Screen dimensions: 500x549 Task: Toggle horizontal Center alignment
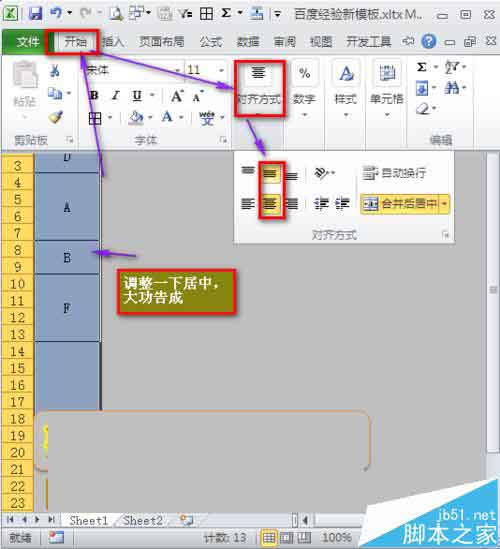(270, 204)
